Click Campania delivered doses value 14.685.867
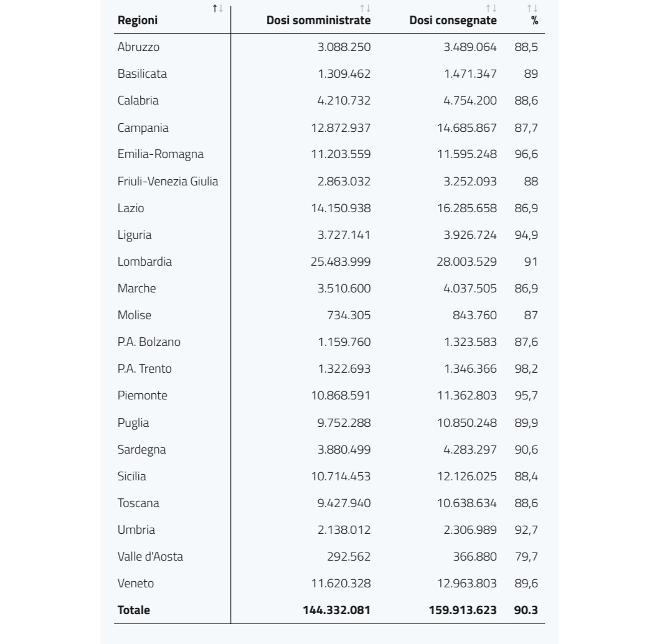This screenshot has width=665, height=644. 467,128
